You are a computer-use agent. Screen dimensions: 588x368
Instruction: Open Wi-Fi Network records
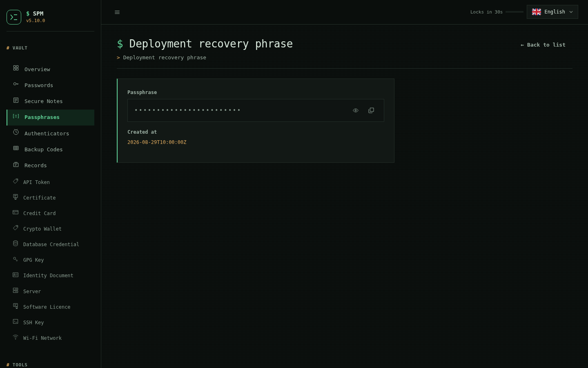51,338
